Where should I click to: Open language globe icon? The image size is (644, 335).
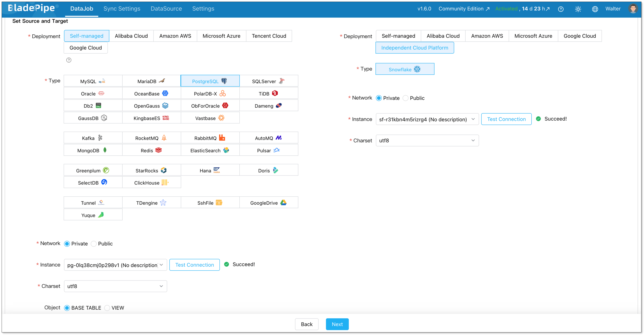[x=595, y=9]
